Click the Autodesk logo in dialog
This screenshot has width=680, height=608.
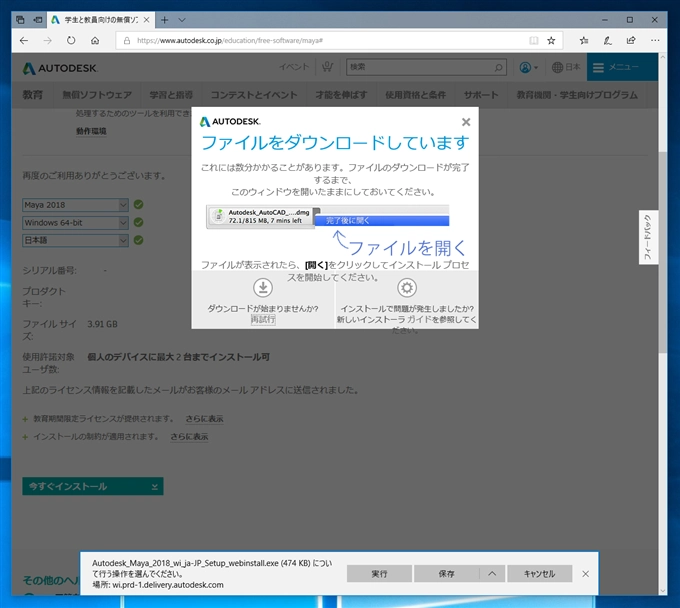point(230,122)
